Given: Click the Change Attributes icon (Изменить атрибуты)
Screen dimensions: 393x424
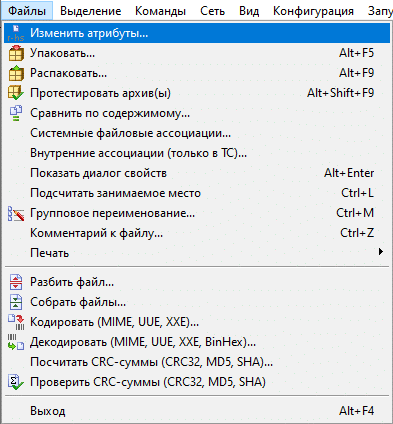Looking at the screenshot, I should [x=16, y=33].
